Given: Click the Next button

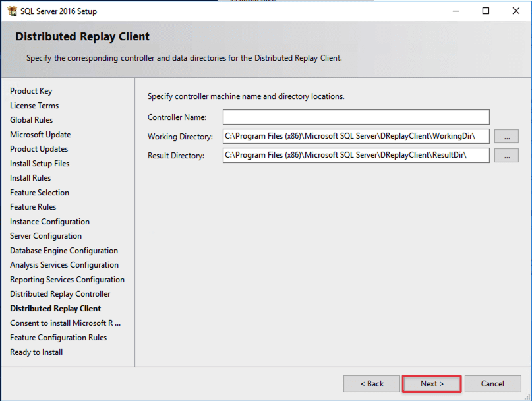Looking at the screenshot, I should pyautogui.click(x=432, y=384).
